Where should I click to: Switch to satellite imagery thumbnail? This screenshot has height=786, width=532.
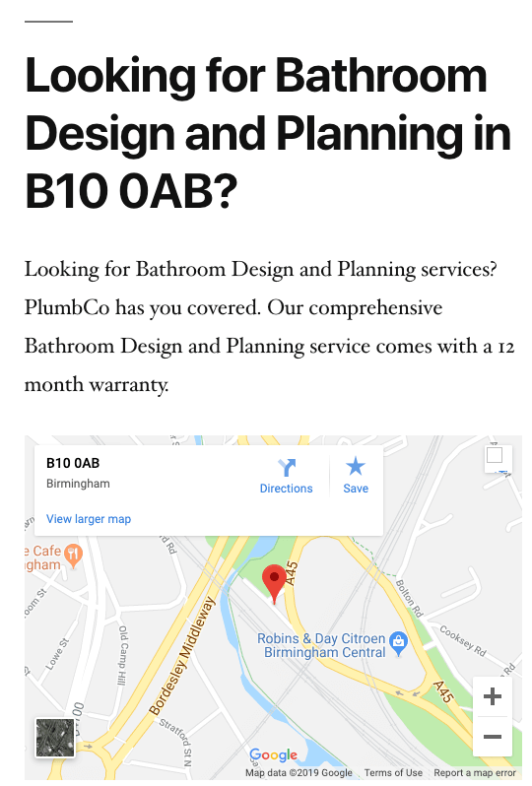55,738
